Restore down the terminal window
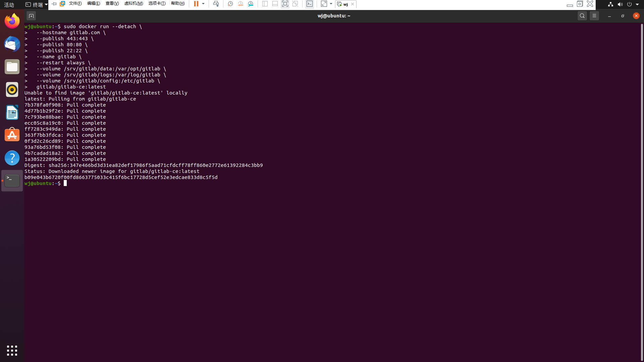Screen dimensions: 644x362 [x=623, y=16]
